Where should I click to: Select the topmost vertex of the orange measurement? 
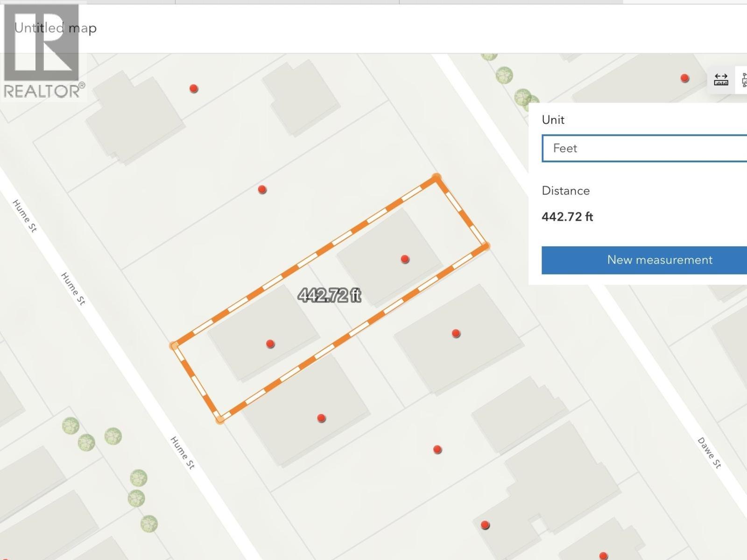[436, 178]
